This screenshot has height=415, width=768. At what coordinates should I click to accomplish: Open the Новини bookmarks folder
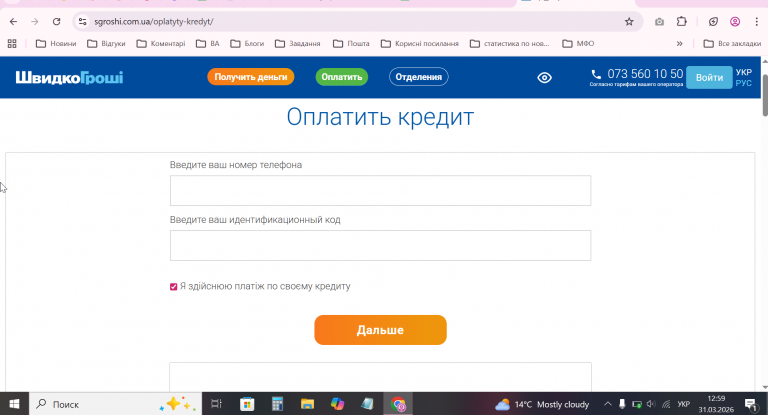point(56,44)
